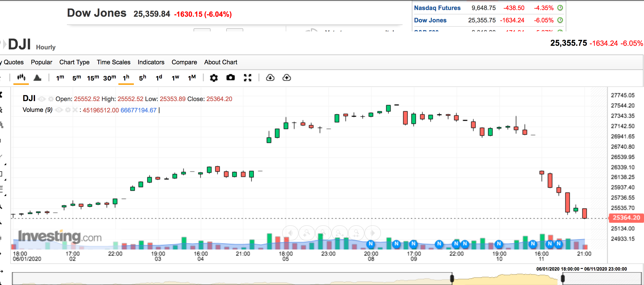Click the cloud upload chart icon
This screenshot has height=285, width=644.
pyautogui.click(x=286, y=77)
